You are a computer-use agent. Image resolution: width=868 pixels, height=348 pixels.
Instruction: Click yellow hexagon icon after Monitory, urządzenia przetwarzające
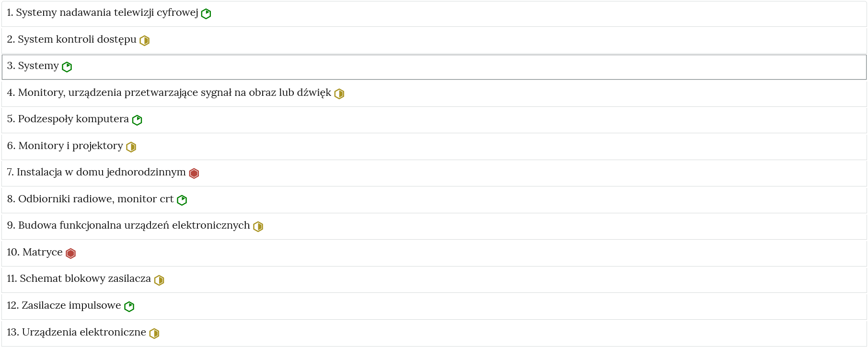pyautogui.click(x=339, y=94)
